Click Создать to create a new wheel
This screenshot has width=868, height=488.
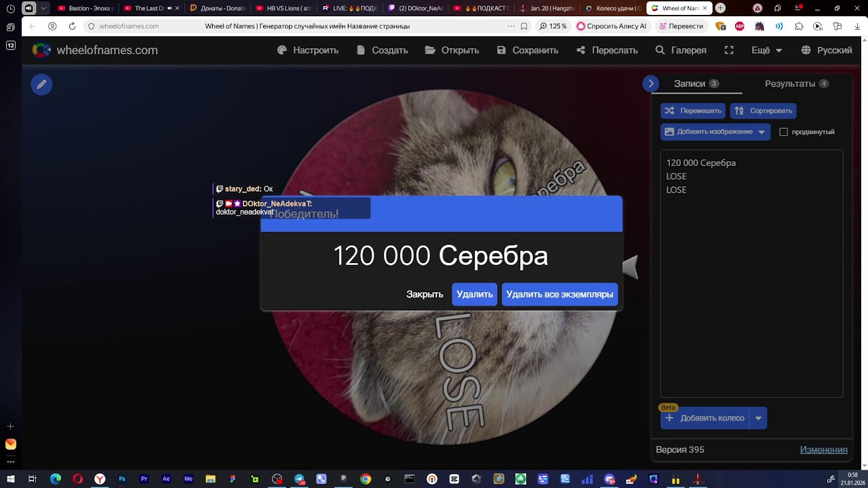[382, 50]
